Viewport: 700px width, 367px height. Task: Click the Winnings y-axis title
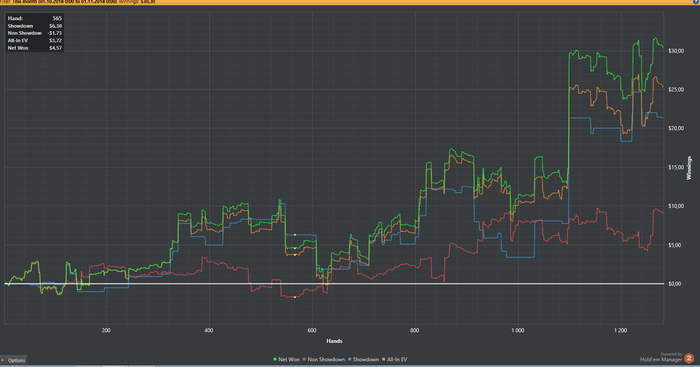tap(689, 168)
